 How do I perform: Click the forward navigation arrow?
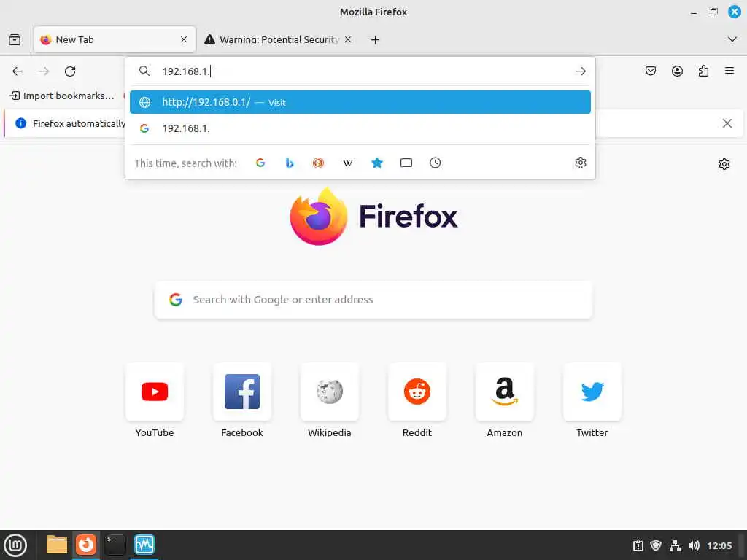coord(44,71)
